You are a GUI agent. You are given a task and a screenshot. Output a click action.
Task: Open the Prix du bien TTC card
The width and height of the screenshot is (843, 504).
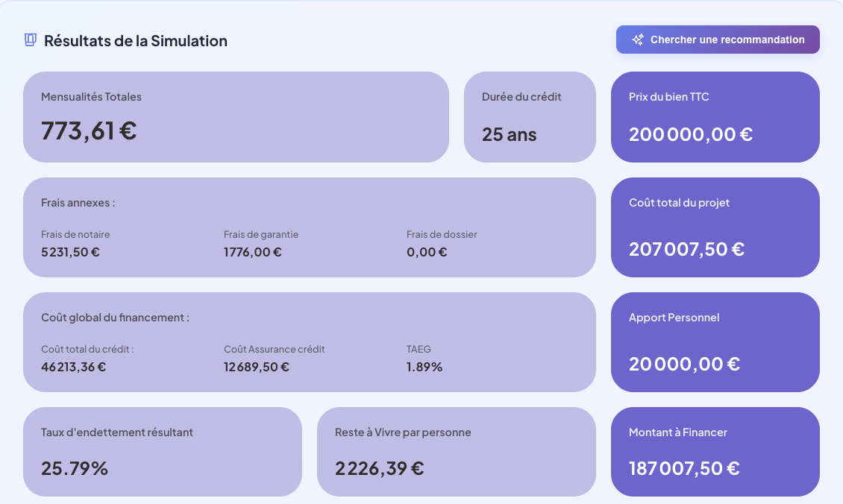[x=715, y=116]
